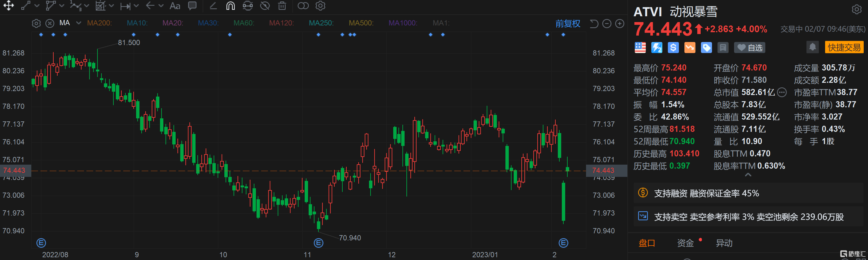
Task: Remove the MA indicator with the X icon
Action: [x=50, y=23]
